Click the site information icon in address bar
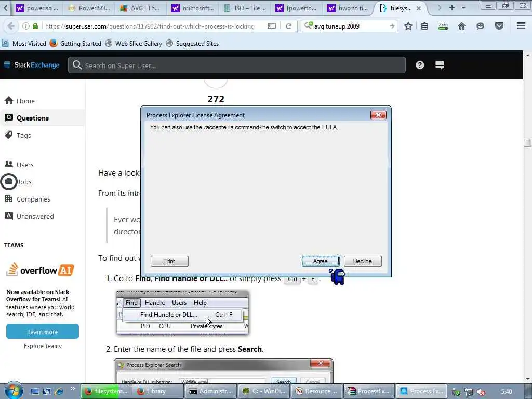532x399 pixels. pos(25,26)
